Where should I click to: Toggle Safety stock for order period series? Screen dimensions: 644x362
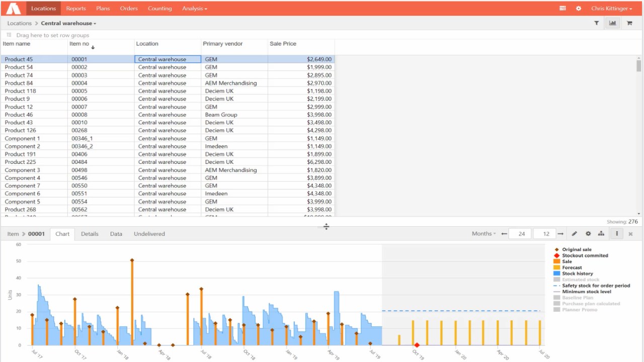click(592, 286)
